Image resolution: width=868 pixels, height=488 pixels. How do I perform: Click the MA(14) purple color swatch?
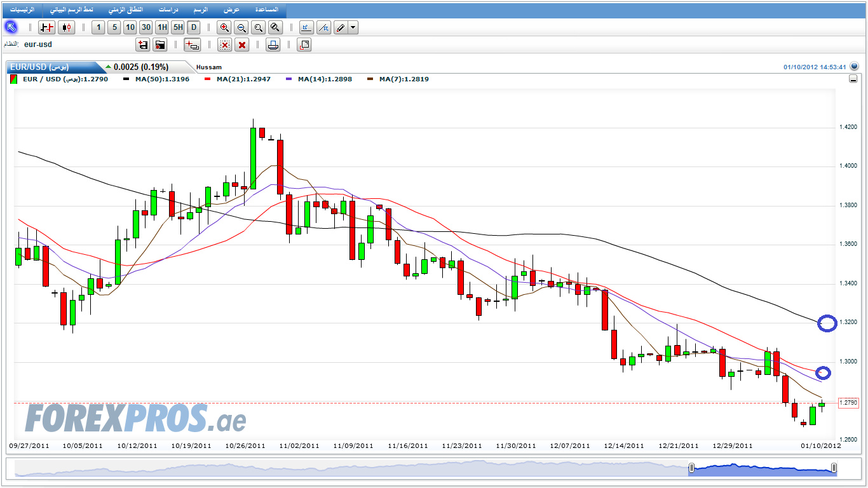(x=290, y=79)
